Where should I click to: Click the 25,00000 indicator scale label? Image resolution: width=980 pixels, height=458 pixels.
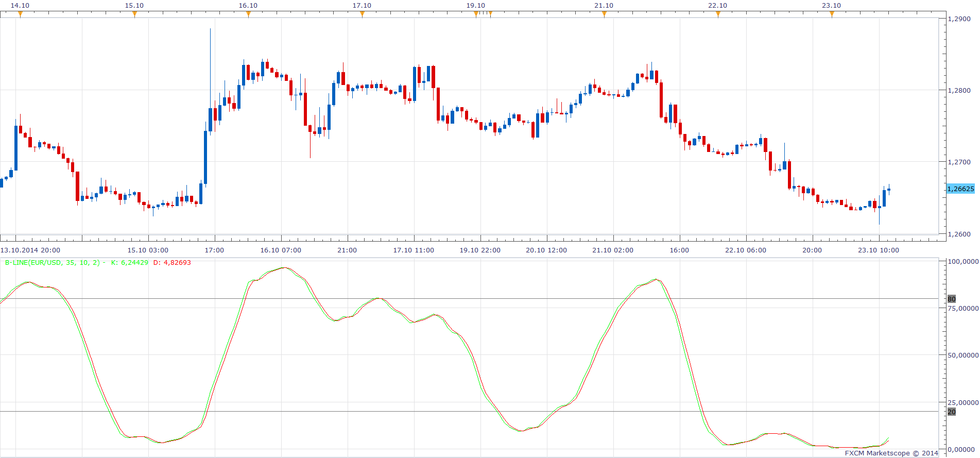coord(963,402)
